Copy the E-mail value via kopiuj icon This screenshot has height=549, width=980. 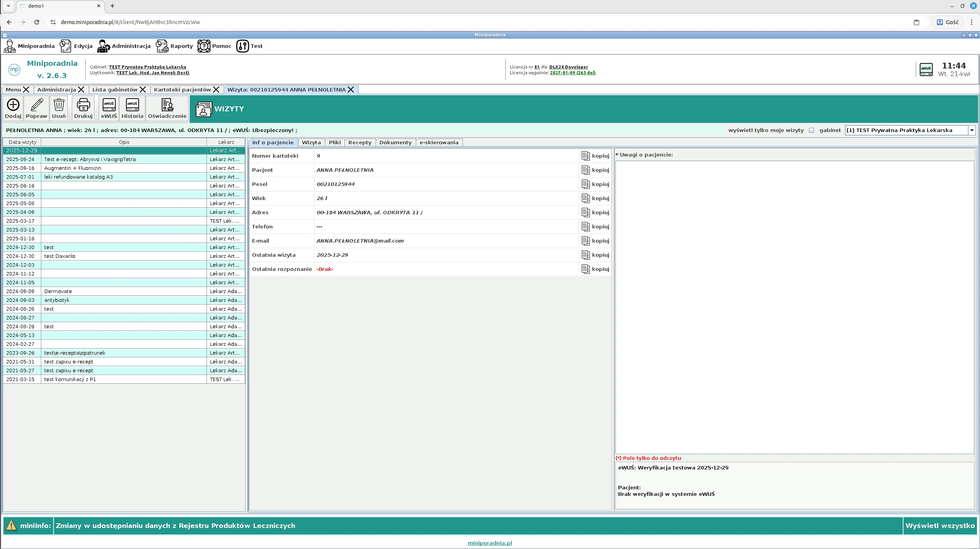click(586, 241)
